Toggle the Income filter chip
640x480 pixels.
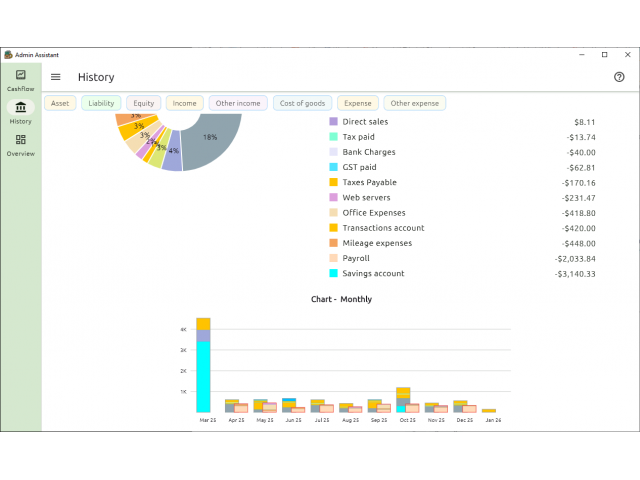[x=184, y=103]
